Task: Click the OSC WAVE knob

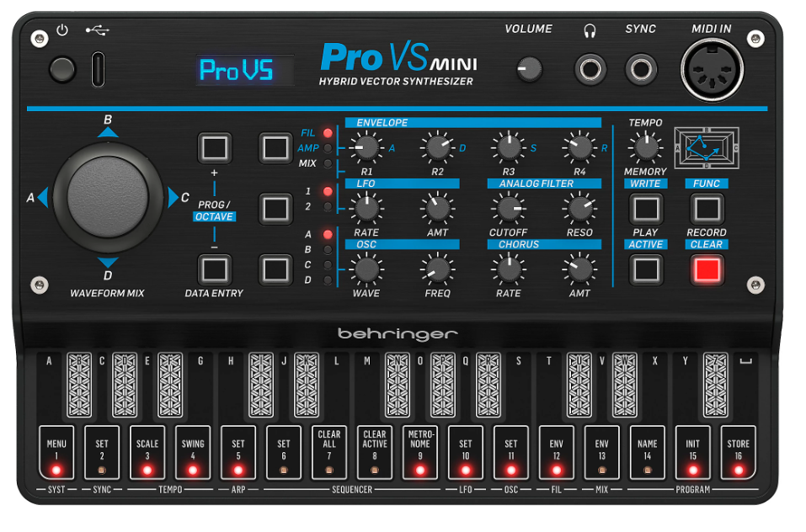Action: 366,269
